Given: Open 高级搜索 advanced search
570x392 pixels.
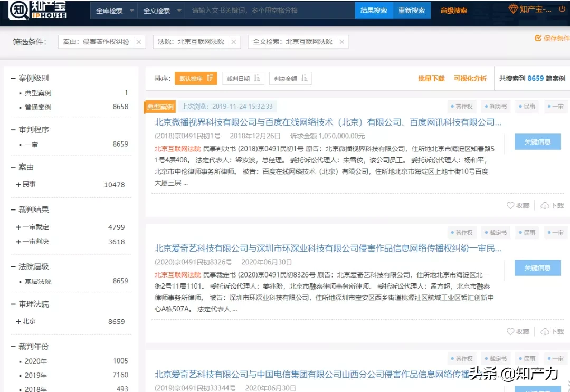Looking at the screenshot, I should [x=454, y=11].
